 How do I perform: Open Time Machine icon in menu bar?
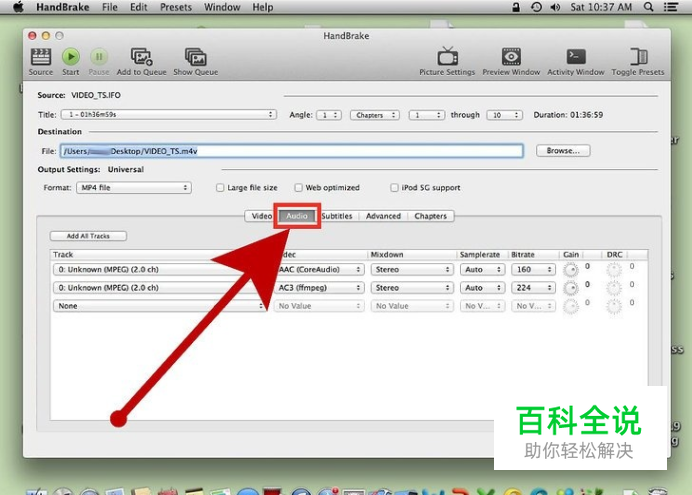click(x=536, y=7)
